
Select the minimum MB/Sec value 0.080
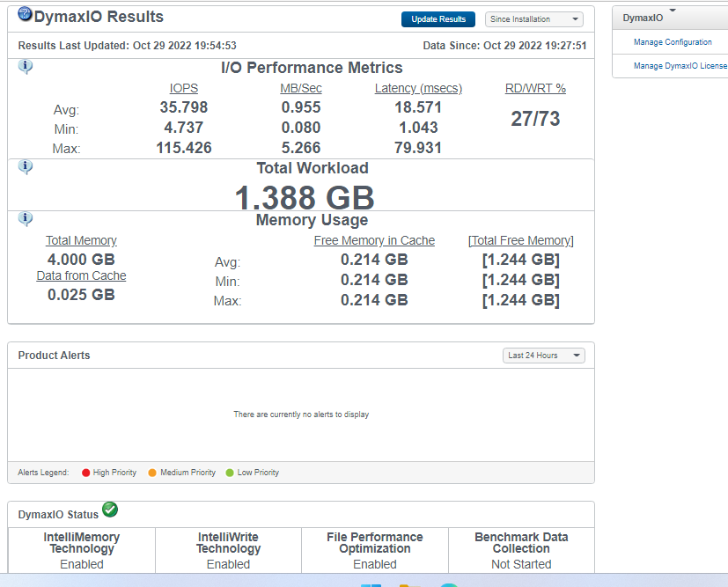click(301, 127)
